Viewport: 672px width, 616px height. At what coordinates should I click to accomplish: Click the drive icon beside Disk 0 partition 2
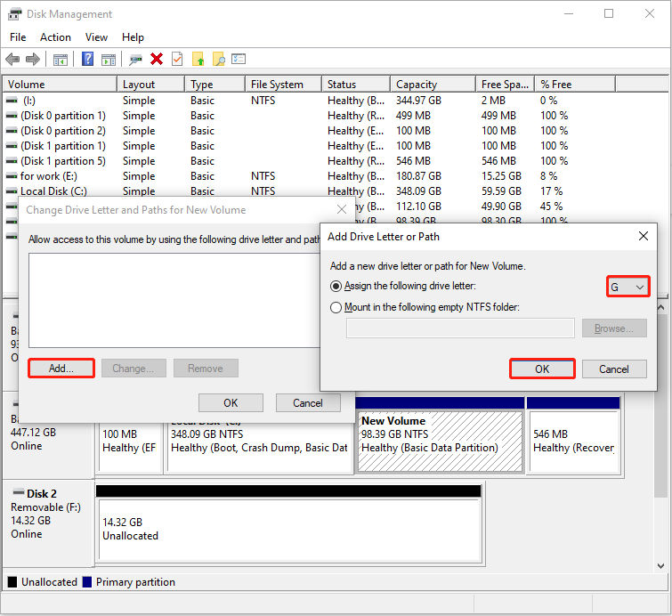coord(12,131)
